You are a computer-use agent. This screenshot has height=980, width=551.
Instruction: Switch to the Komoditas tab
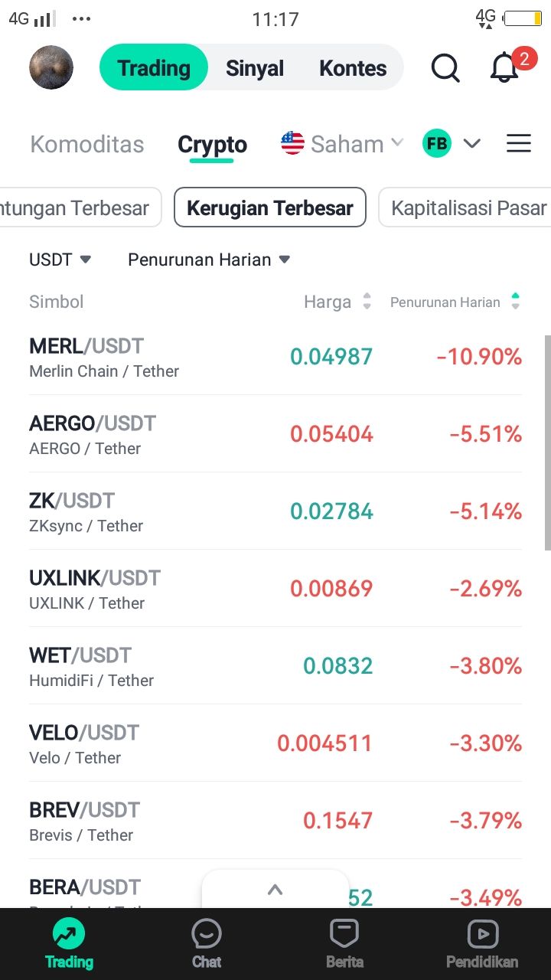pyautogui.click(x=87, y=144)
